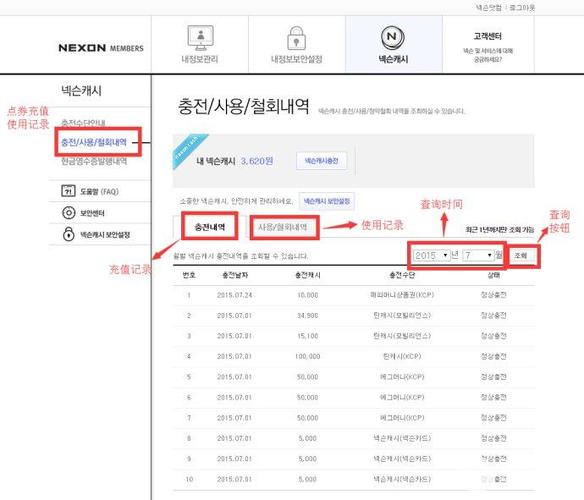Select 충전/사용/철회내역 sidebar item
The image size is (584, 500).
pos(94,142)
